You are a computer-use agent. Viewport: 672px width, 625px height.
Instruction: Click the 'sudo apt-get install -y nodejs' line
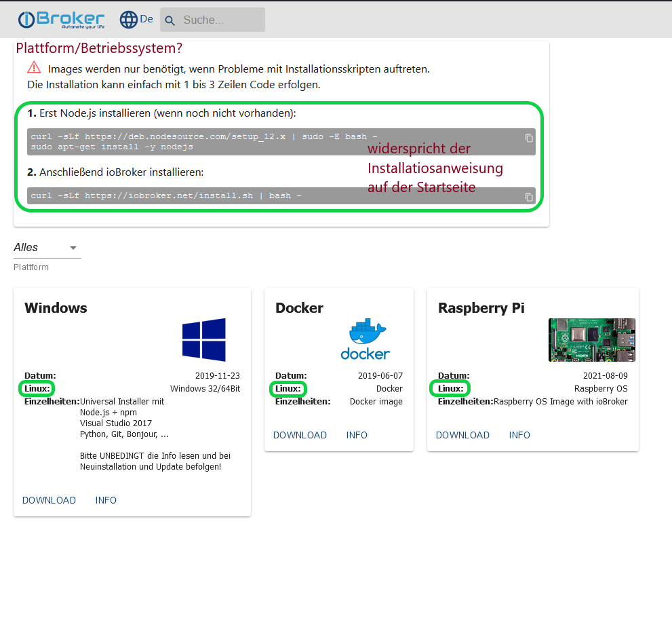click(112, 147)
